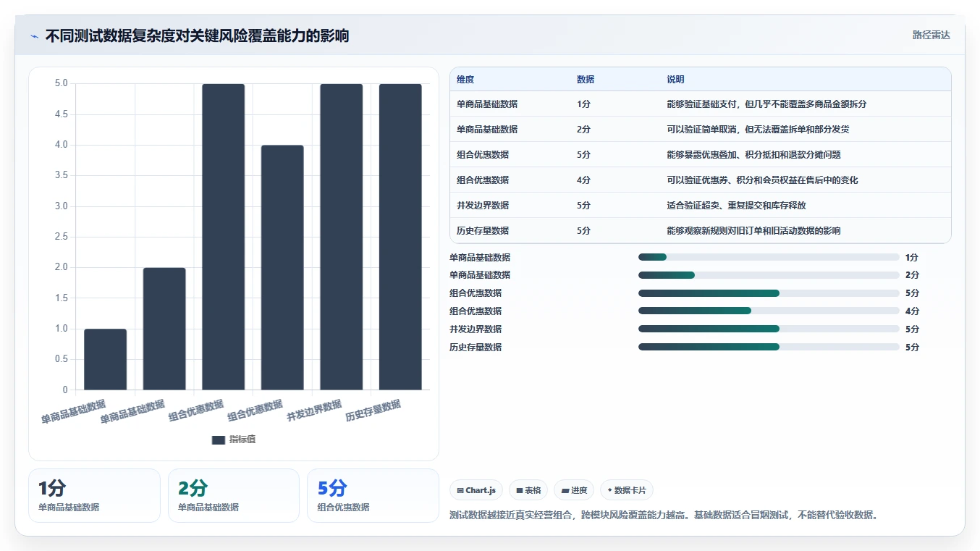980x551 pixels.
Task: Click the 并发边界数据 label in the progress list
Action: tap(476, 329)
